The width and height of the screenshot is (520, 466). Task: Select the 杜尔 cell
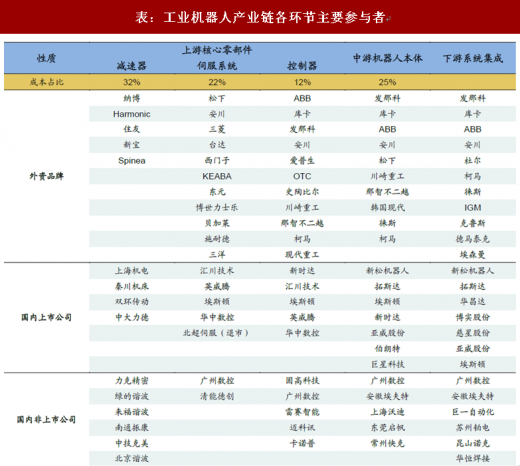click(x=473, y=160)
